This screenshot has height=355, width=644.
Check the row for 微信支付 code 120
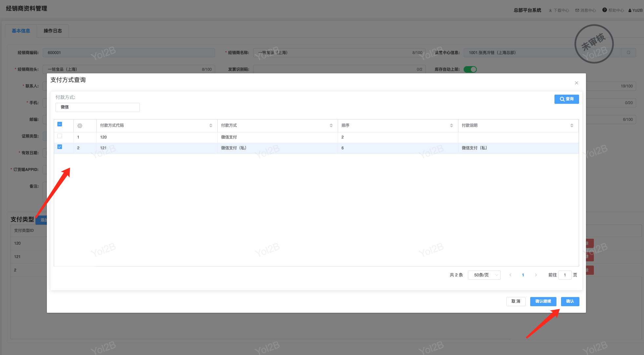(60, 136)
